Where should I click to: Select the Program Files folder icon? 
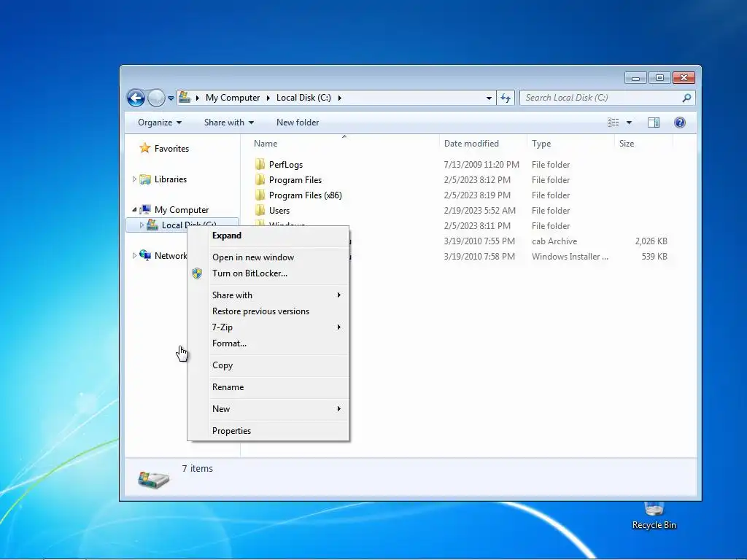point(260,179)
